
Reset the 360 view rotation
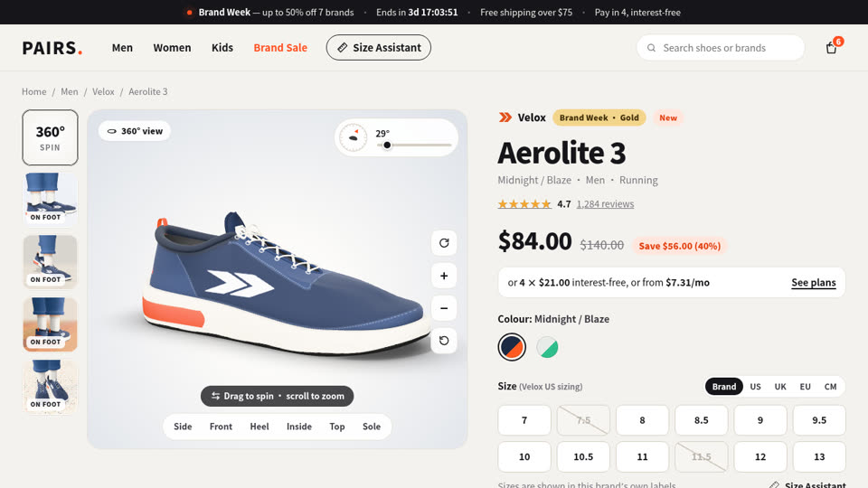[444, 341]
